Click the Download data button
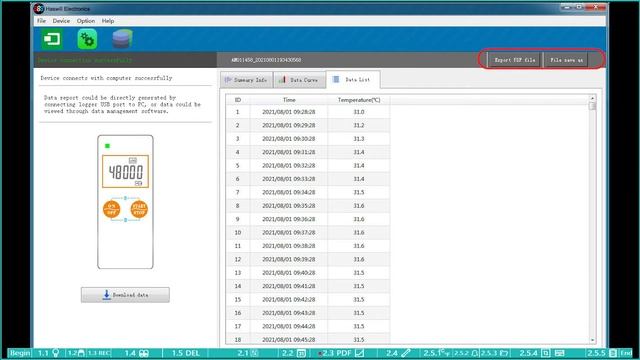This screenshot has width=640, height=360. (125, 295)
